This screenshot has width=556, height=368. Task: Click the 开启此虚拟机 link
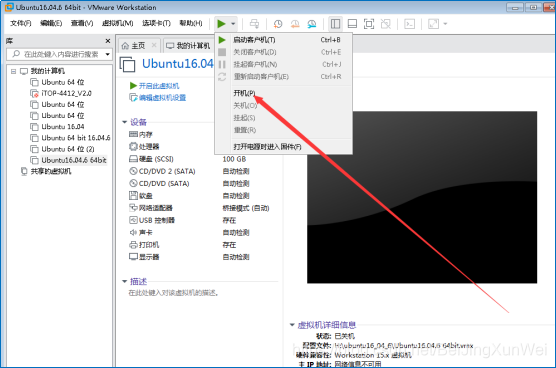[x=155, y=85]
